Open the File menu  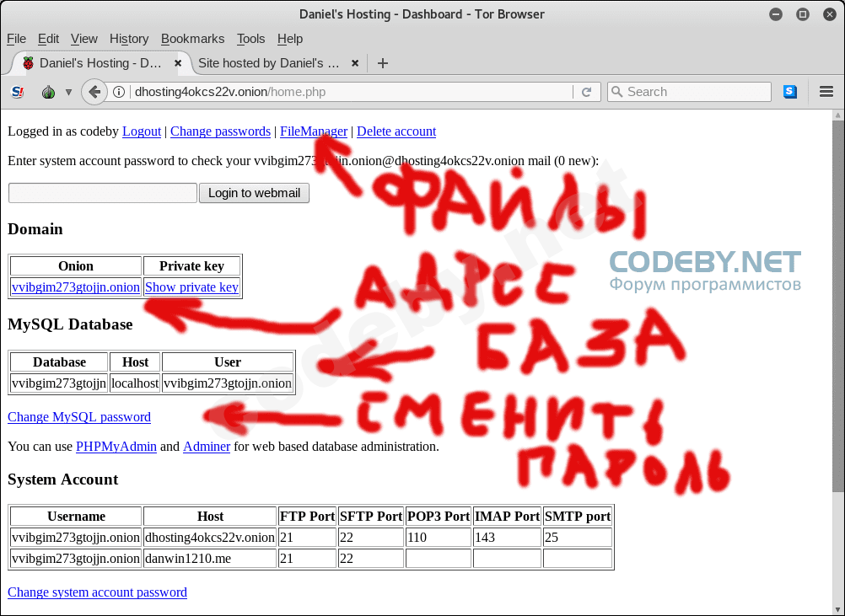(16, 39)
